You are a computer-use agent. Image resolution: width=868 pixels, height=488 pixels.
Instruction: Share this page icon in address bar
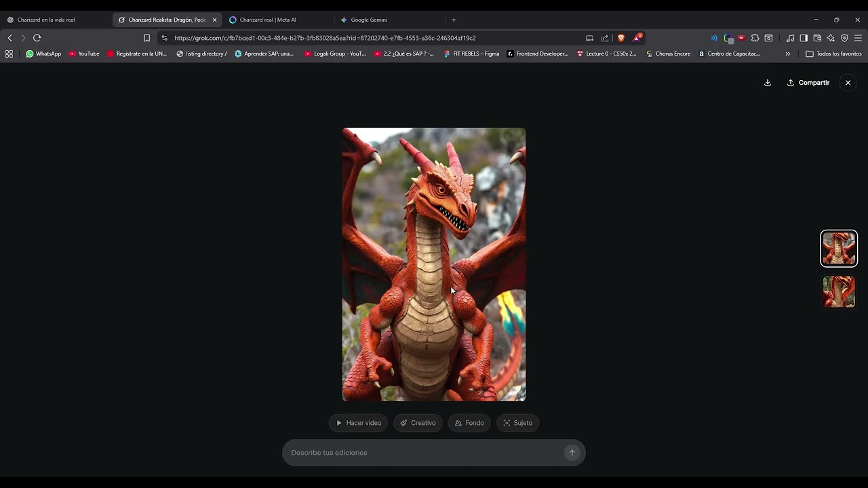coord(604,38)
